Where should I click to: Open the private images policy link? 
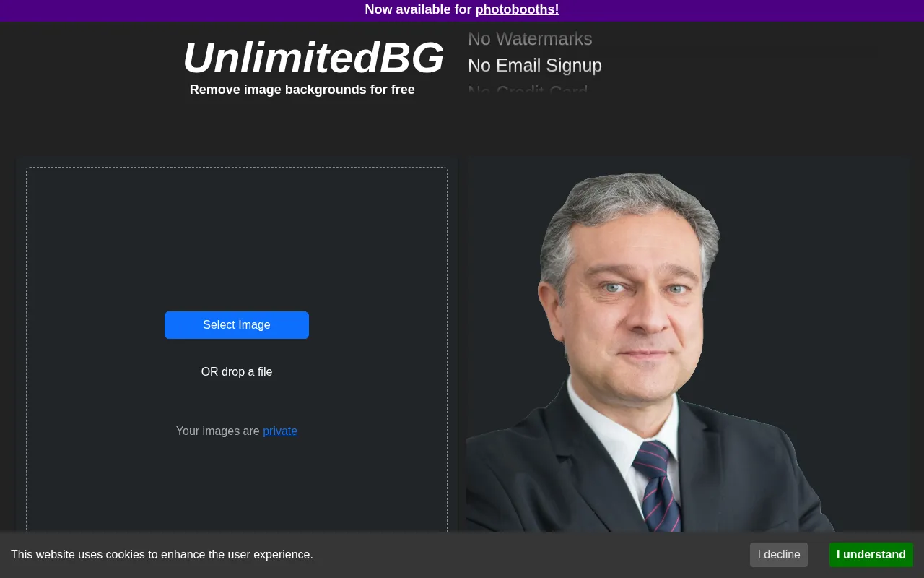280,431
